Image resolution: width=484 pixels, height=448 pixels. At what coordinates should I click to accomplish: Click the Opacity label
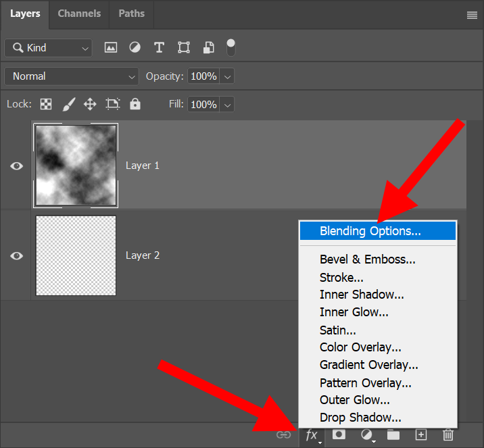[164, 76]
